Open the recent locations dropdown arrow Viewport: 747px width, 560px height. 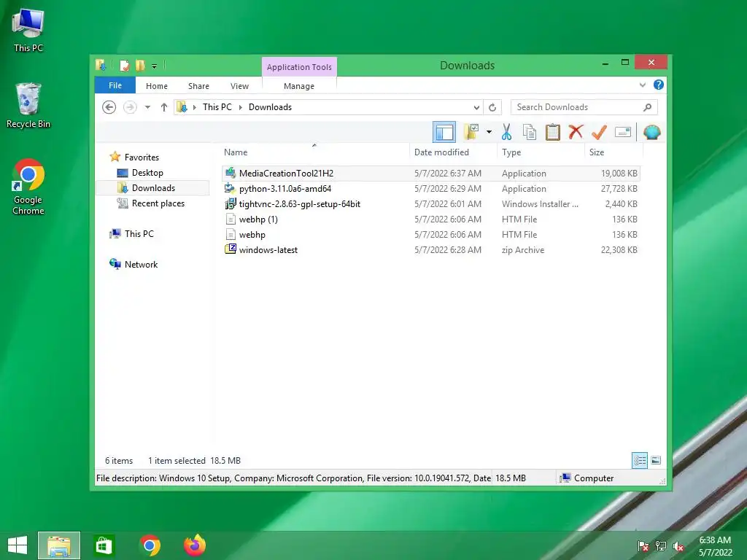pos(147,107)
